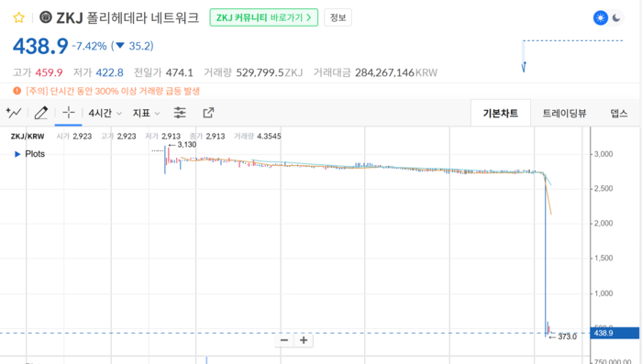Switch to light mode sun toggle
The width and height of the screenshot is (642, 364).
600,18
